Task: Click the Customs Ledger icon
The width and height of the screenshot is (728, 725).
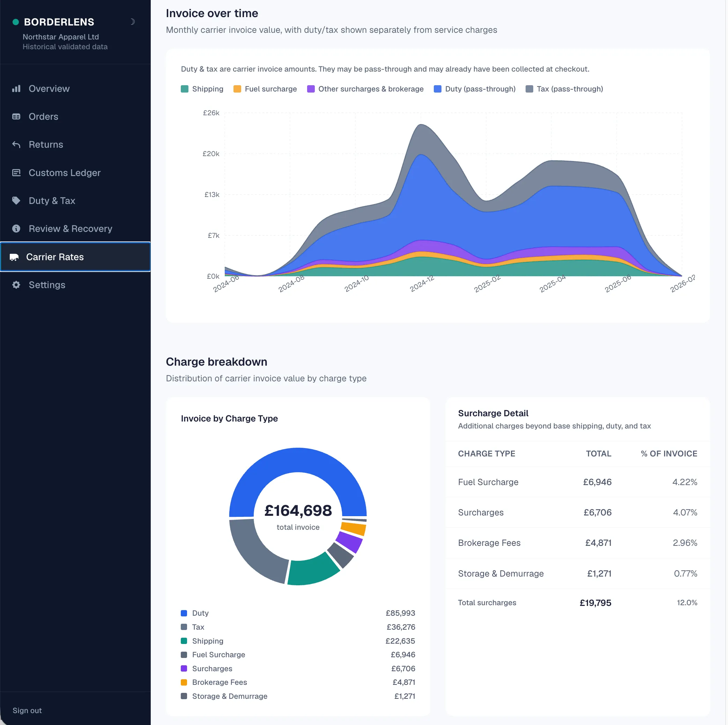Action: [16, 173]
